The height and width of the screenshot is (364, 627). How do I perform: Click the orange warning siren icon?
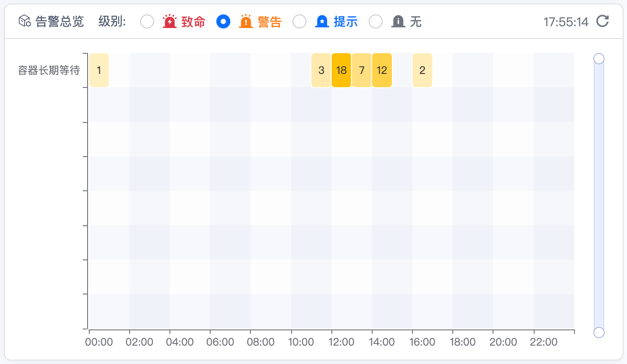246,21
